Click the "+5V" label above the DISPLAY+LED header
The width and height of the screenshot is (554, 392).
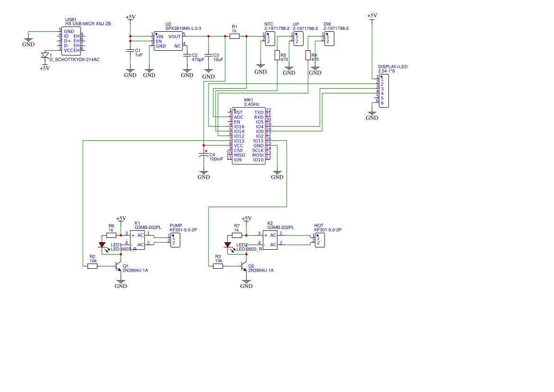(x=372, y=16)
